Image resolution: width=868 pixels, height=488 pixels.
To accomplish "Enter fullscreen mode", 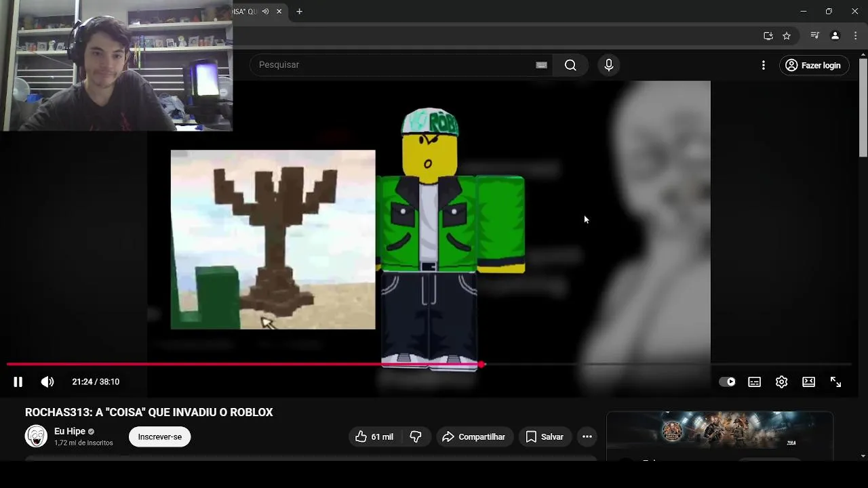I will [835, 382].
